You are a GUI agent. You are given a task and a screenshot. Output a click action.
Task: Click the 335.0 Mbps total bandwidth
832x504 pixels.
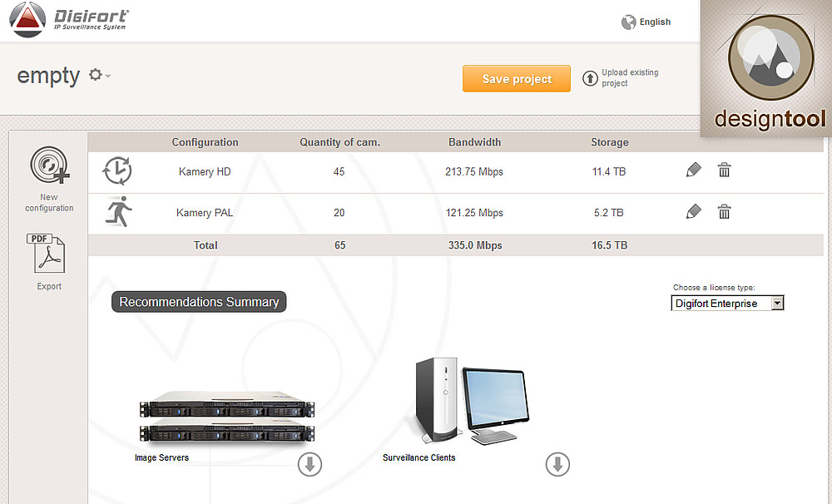coord(475,245)
